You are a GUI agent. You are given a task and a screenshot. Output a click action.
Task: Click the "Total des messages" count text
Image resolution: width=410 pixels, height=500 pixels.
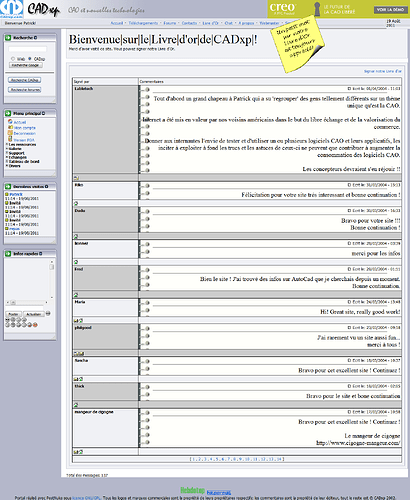coord(87,475)
